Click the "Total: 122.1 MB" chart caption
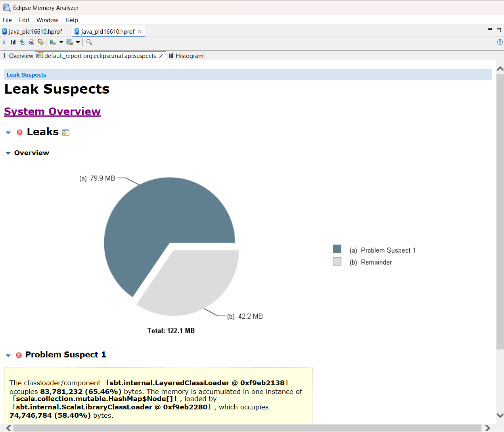The image size is (504, 432). pyautogui.click(x=171, y=331)
